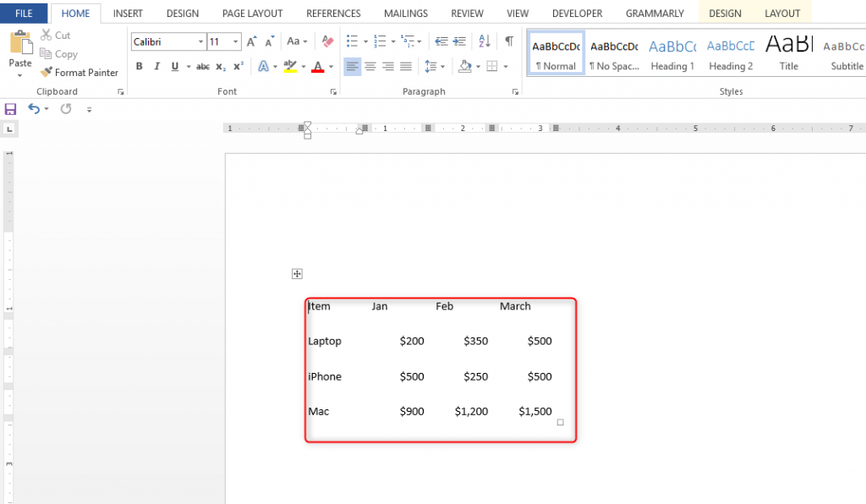The width and height of the screenshot is (866, 504).
Task: Activate the Format Painter tool
Action: pos(79,72)
